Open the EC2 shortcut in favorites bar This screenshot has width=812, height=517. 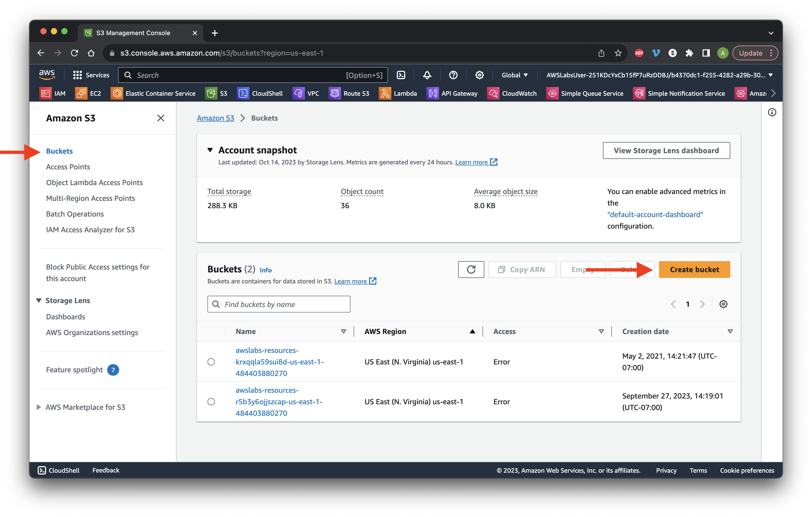[88, 94]
